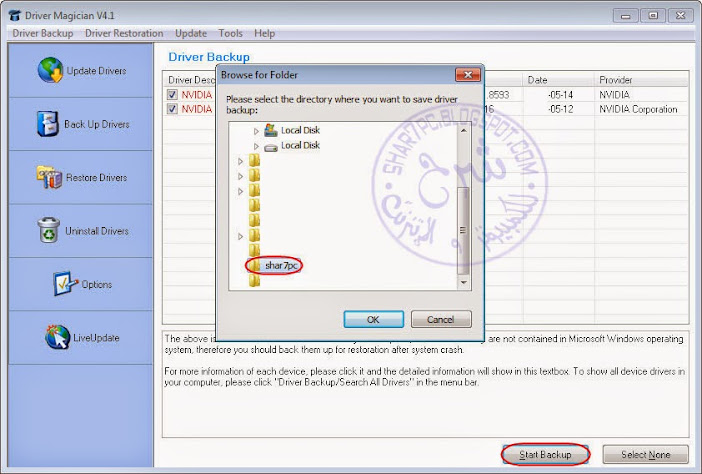Click the Update Drivers globe icon
Viewport: 702px width, 474px height.
50,70
